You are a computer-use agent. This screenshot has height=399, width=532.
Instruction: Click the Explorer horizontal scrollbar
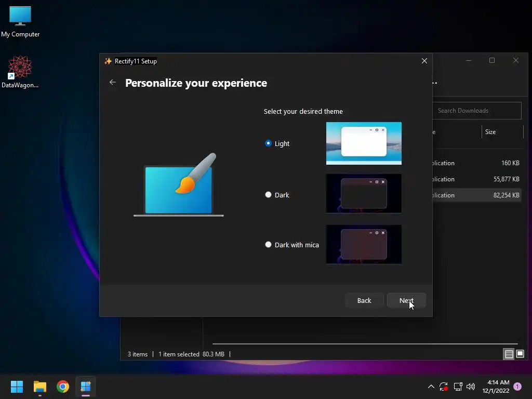[x=365, y=344]
